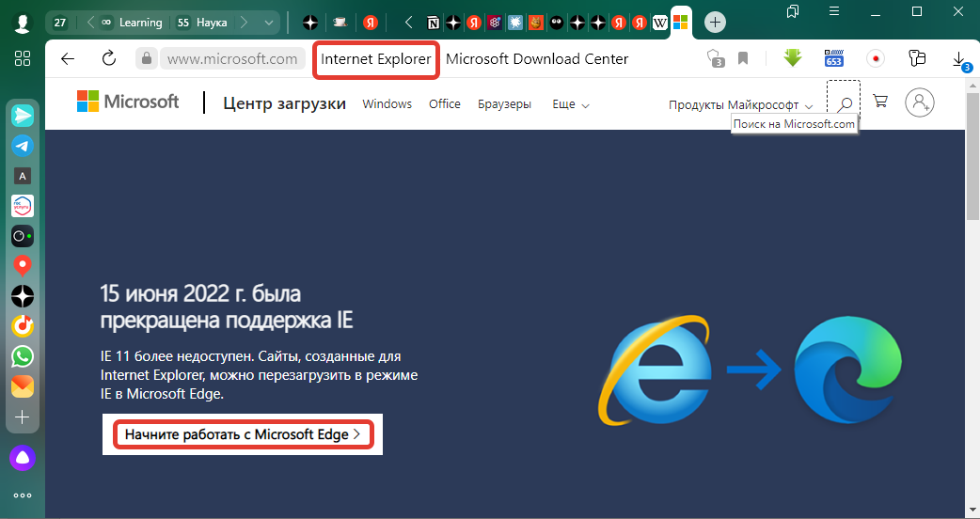Open the downloads panel with badge 3
Screen dimensions: 980x519
click(x=960, y=60)
